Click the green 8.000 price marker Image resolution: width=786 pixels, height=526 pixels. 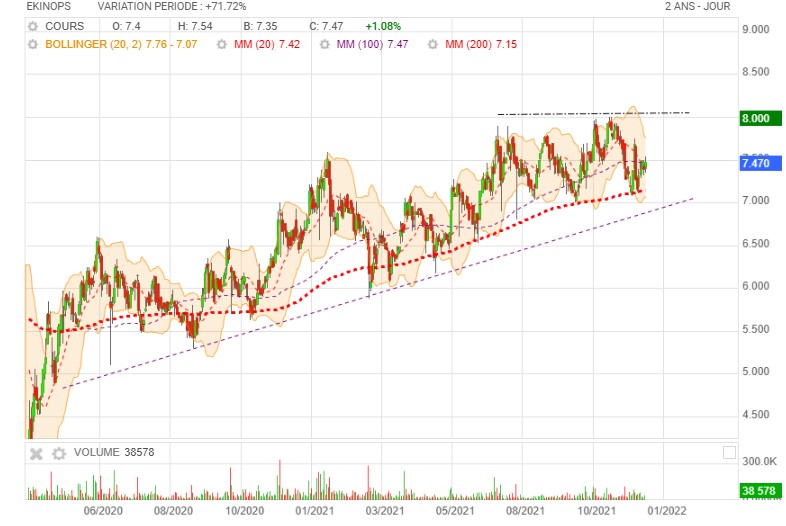[x=760, y=118]
